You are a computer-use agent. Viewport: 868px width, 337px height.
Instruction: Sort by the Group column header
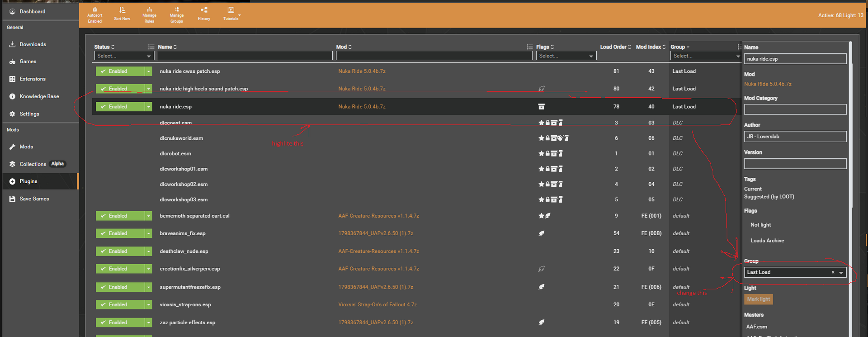(x=680, y=47)
